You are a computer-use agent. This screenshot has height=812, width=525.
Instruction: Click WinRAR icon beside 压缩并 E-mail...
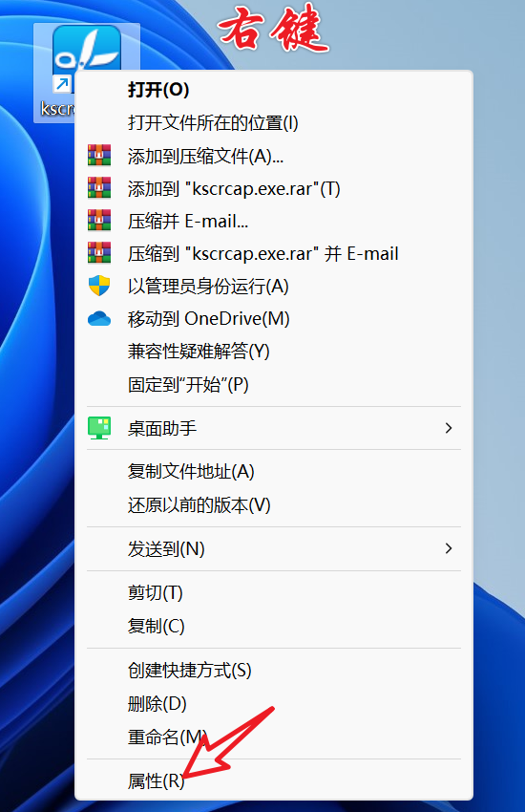point(99,220)
